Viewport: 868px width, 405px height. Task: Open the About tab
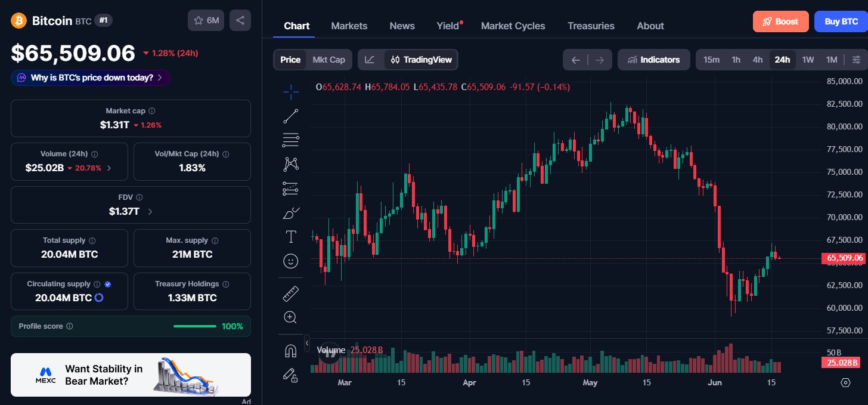pyautogui.click(x=650, y=26)
